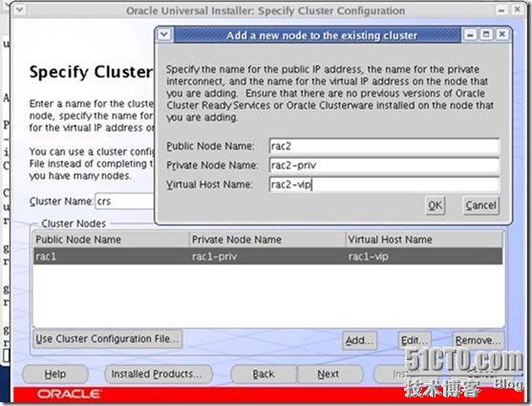Open the dialog window menu arrow
The image size is (532, 406).
[x=164, y=34]
